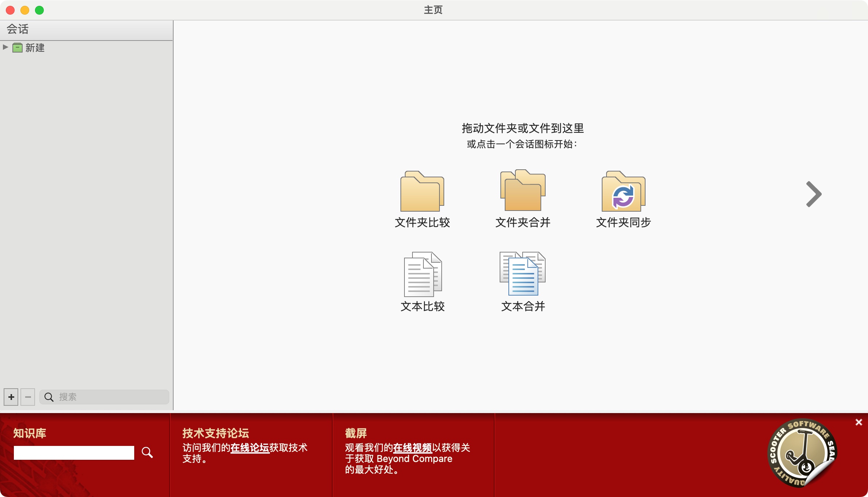This screenshot has height=497, width=868.
Task: Collapse the 会话 sidebar header
Action: pyautogui.click(x=18, y=29)
